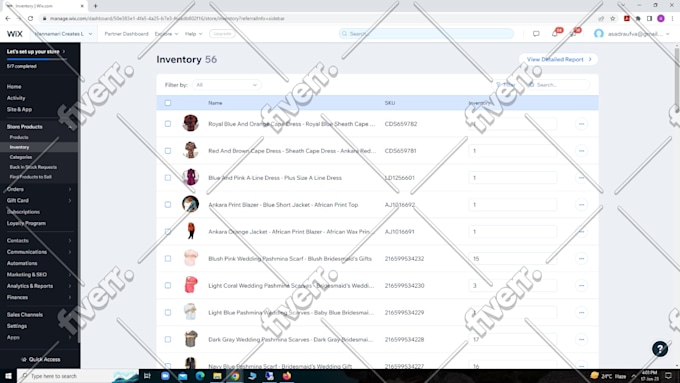
Task: Open Zoom from the taskbar
Action: 165,376
